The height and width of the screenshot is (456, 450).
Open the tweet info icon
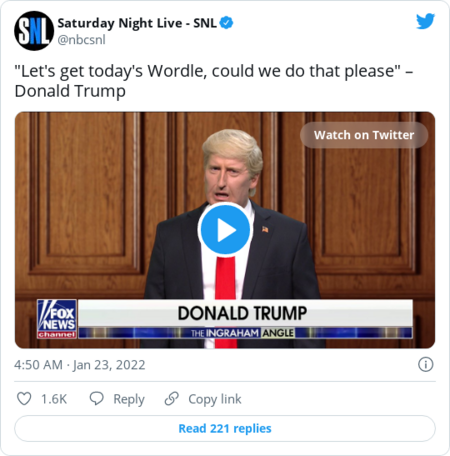pyautogui.click(x=426, y=364)
